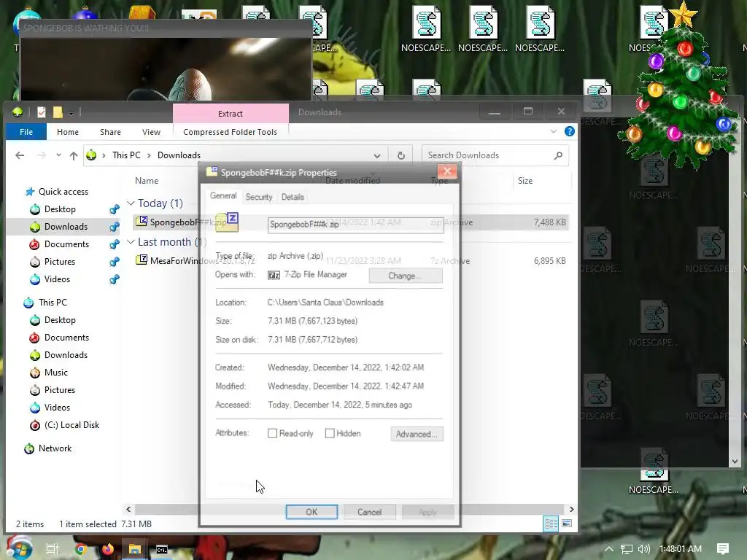Click the New folder quick-access toolbar icon
The image size is (747, 560).
58,112
